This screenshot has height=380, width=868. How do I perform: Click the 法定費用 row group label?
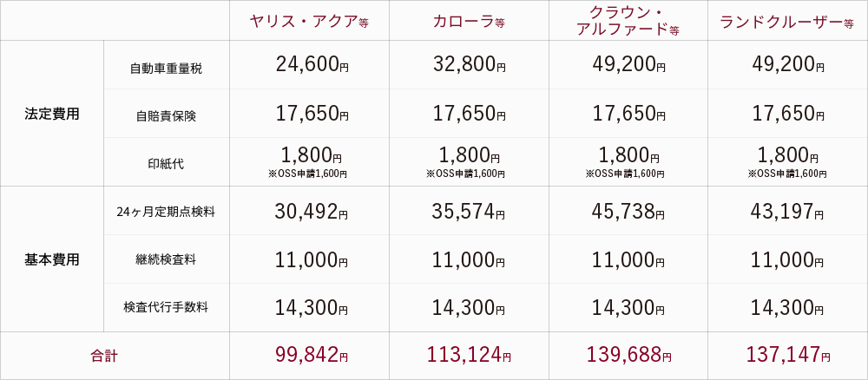52,114
